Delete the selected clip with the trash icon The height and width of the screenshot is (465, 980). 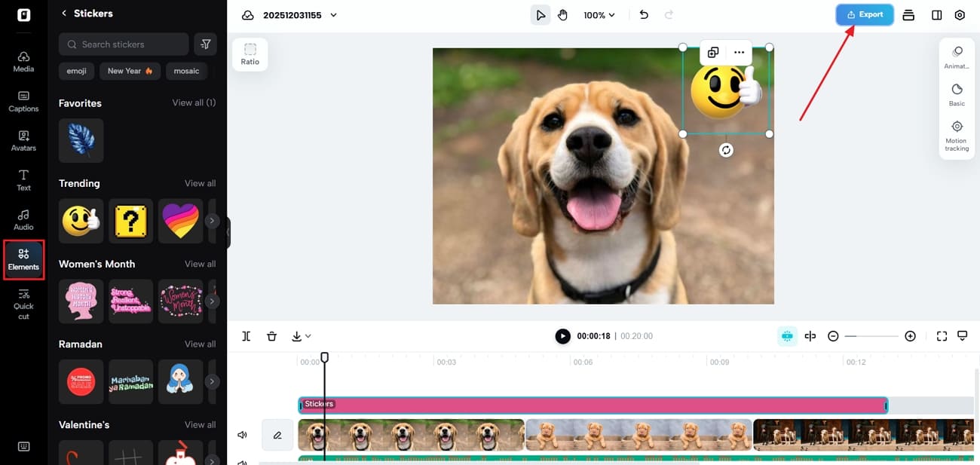[271, 335]
